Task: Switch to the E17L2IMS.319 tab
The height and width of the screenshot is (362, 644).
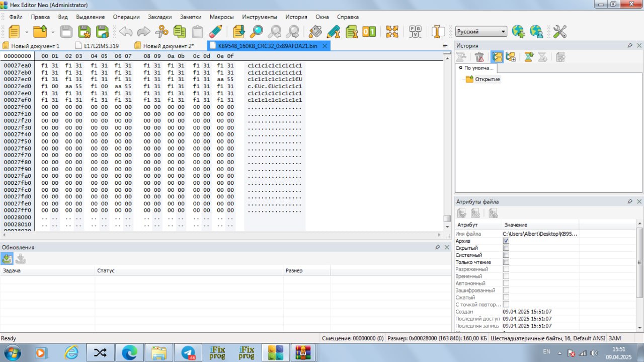Action: (x=97, y=46)
